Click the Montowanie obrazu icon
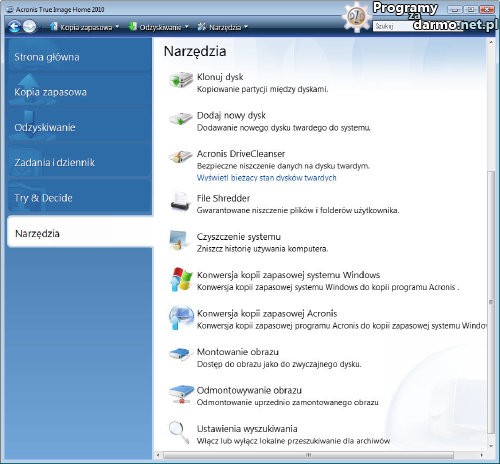 click(x=180, y=354)
